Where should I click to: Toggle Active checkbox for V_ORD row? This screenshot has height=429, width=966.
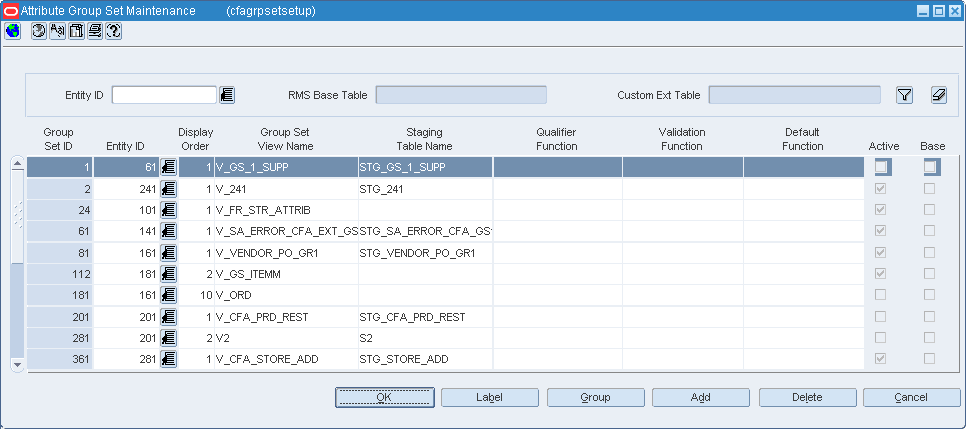(881, 295)
